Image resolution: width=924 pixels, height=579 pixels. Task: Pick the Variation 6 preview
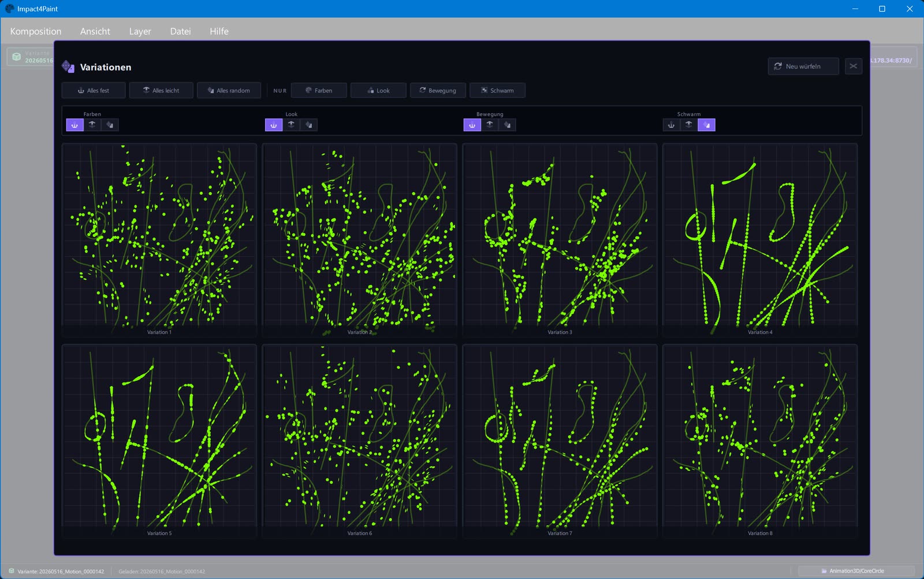click(x=359, y=441)
